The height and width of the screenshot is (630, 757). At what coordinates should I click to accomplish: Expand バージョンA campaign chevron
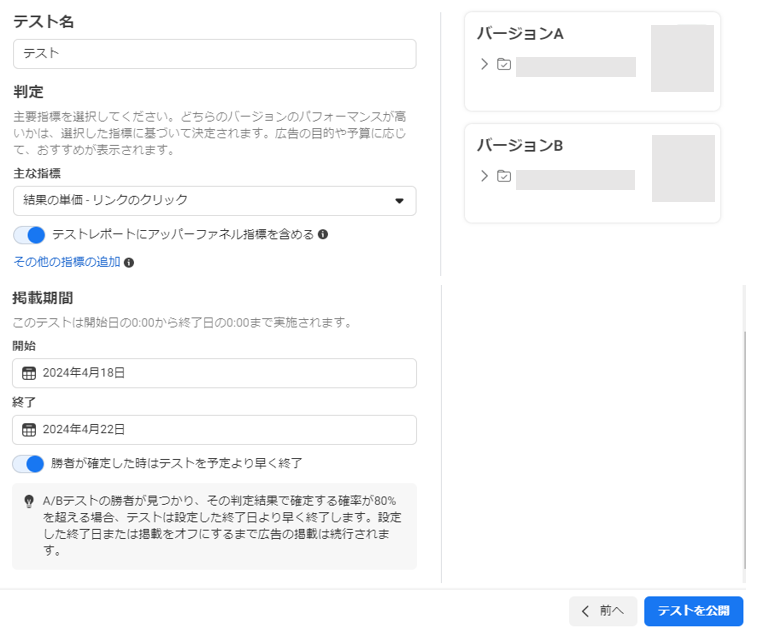[x=484, y=64]
